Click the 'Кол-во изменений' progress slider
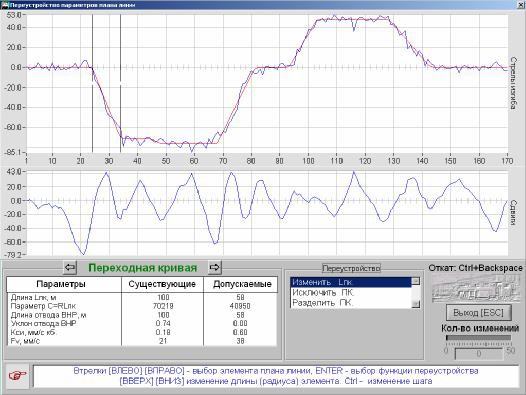This screenshot has height=395, width=526. [x=478, y=338]
